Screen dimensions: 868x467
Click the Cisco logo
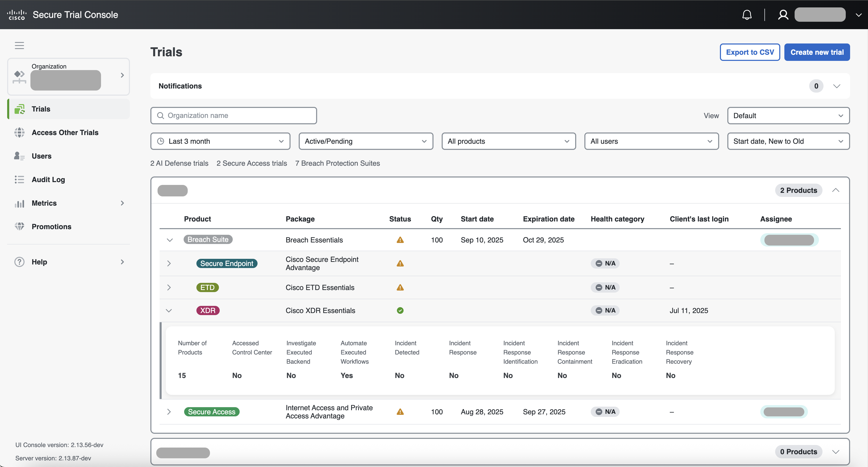tap(17, 15)
